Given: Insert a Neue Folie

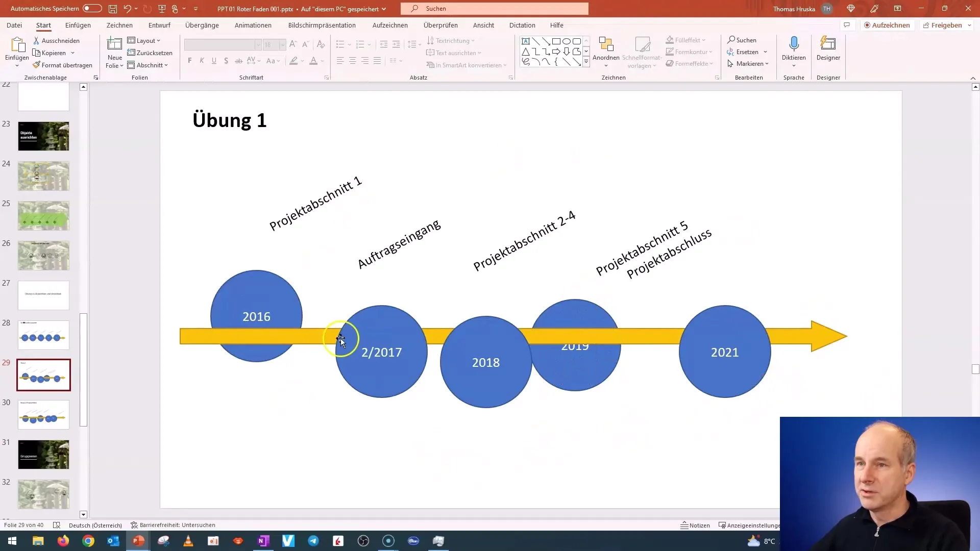Looking at the screenshot, I should coord(115,52).
